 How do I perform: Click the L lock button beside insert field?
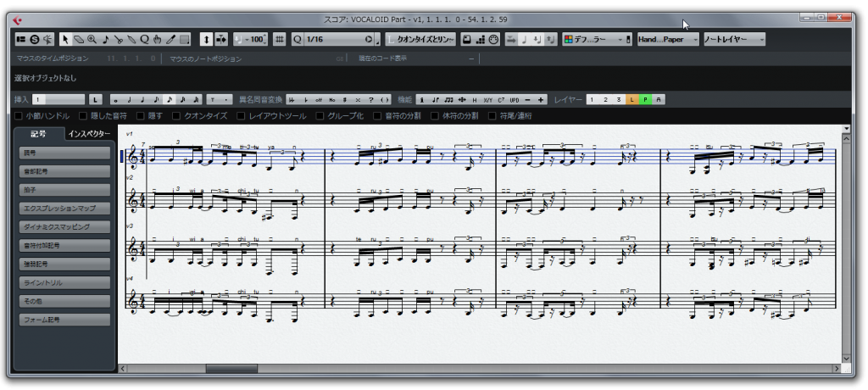click(x=95, y=100)
